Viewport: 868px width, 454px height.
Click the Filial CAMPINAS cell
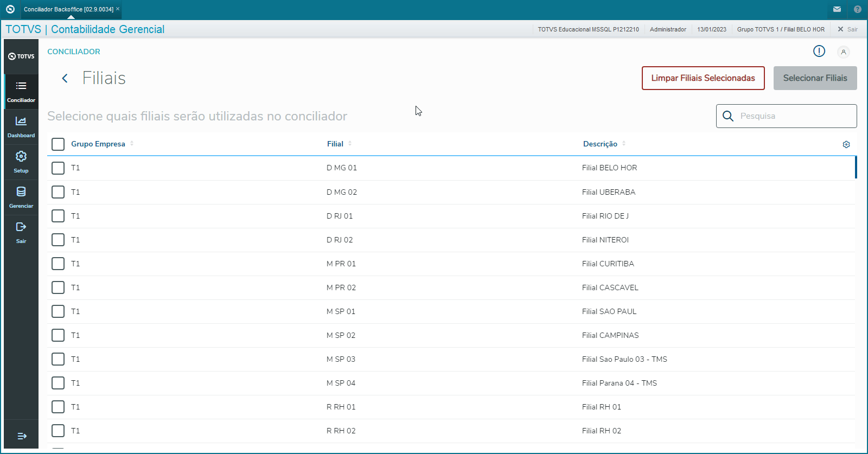pyautogui.click(x=610, y=335)
